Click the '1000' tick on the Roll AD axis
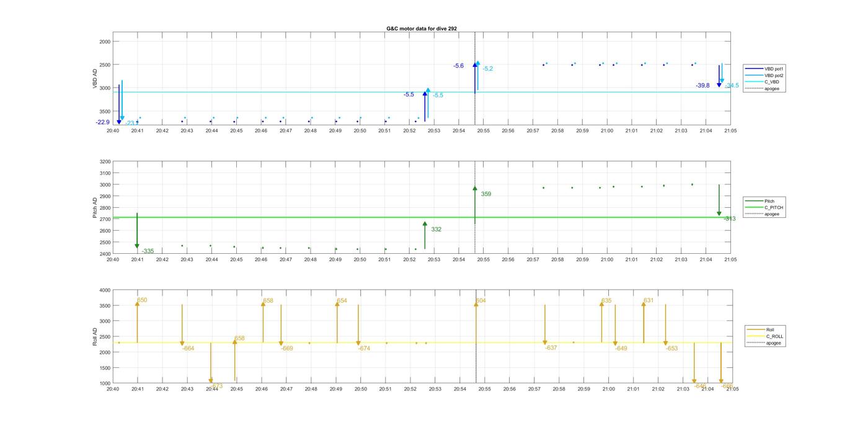This screenshot has height=430, width=868. coord(105,383)
